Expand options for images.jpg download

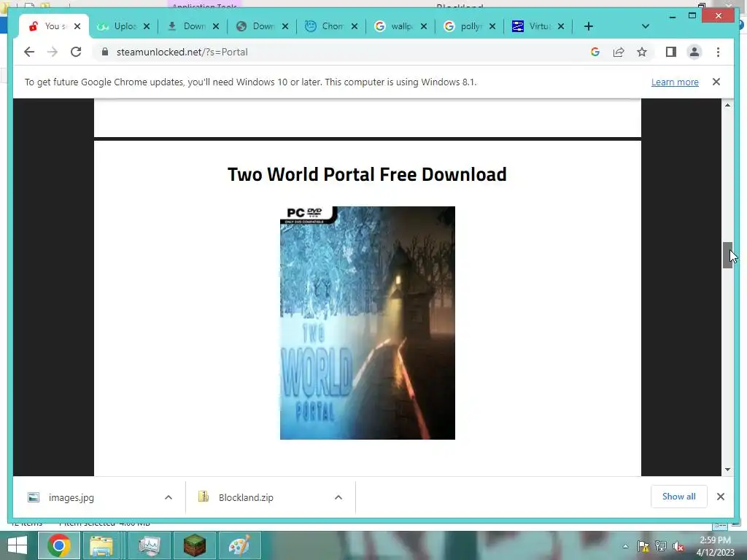pos(169,497)
